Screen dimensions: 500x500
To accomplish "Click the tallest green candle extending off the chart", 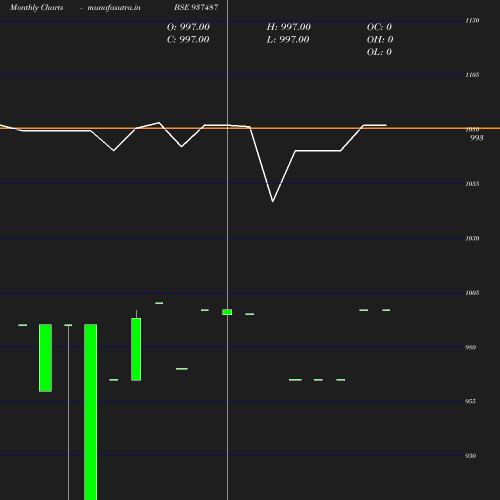I will pos(91,412).
